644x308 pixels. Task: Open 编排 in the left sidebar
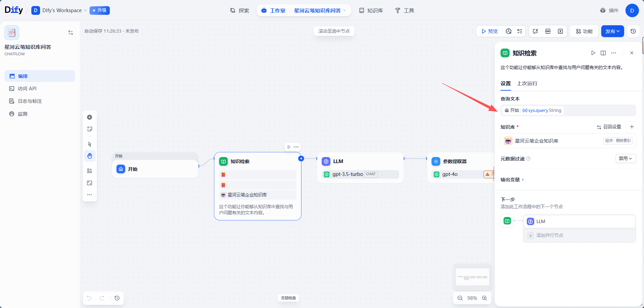40,76
